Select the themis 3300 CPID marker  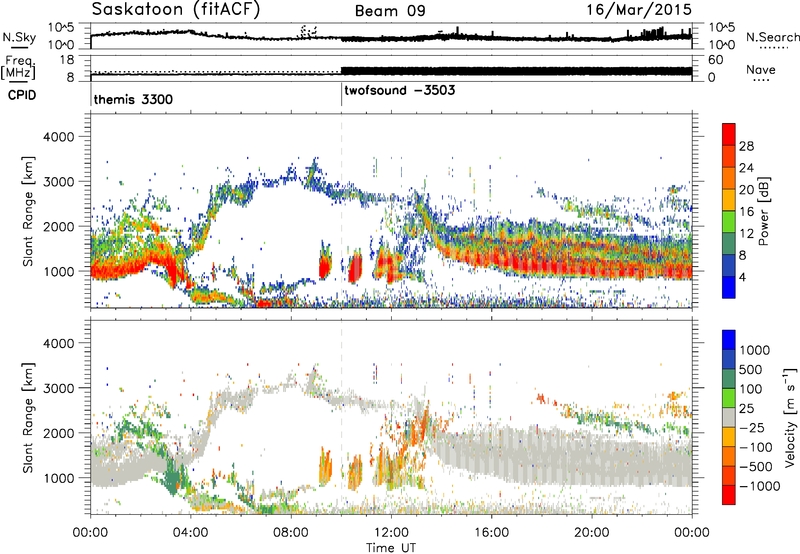coord(133,99)
